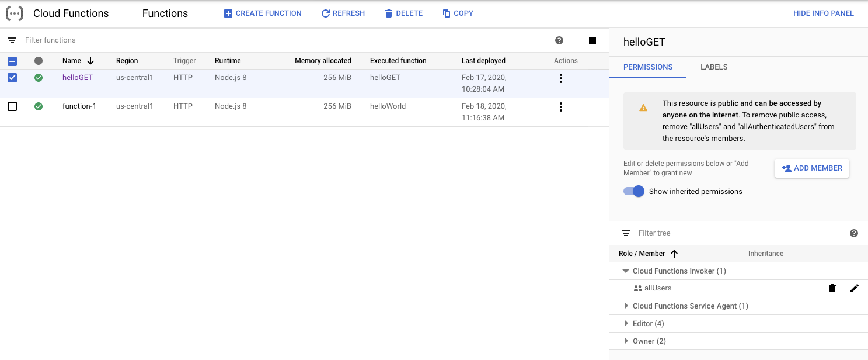
Task: Sort by Name using the arrow icon
Action: pos(90,61)
